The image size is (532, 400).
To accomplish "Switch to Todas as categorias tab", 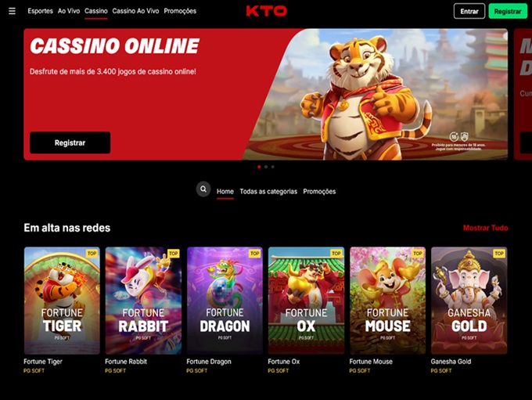I will (x=268, y=192).
